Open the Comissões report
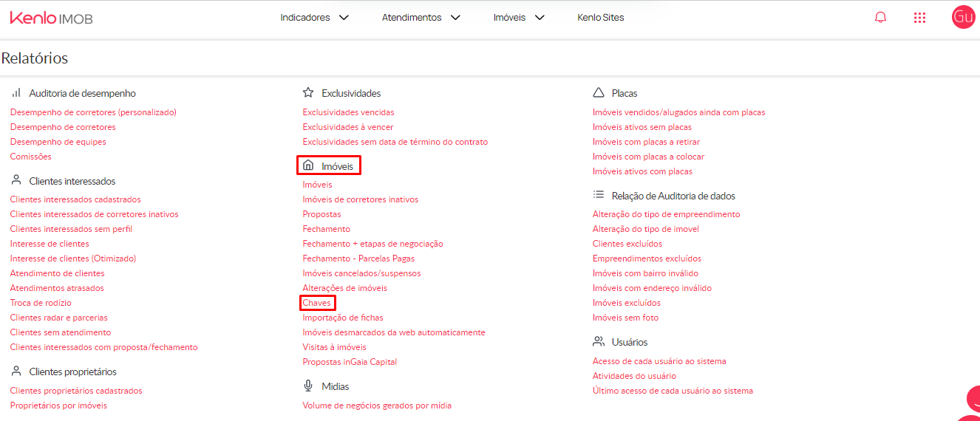Viewport: 980px width, 421px height. click(30, 157)
